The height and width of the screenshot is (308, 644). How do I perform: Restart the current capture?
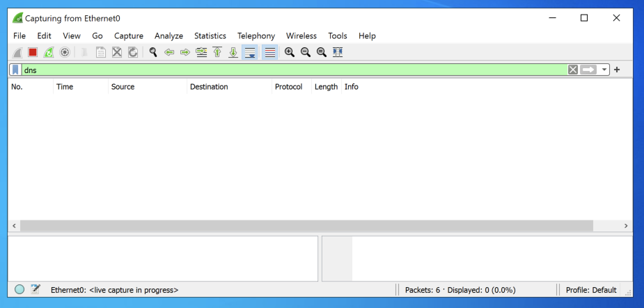pyautogui.click(x=49, y=53)
